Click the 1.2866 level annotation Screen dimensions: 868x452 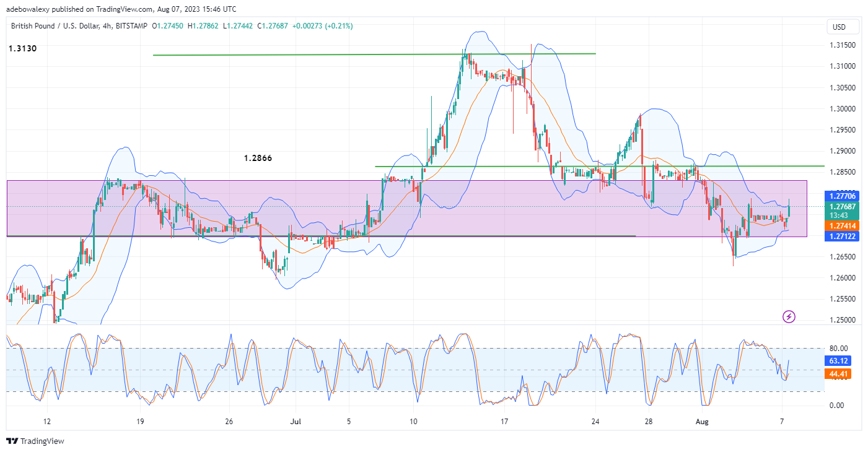click(x=258, y=158)
